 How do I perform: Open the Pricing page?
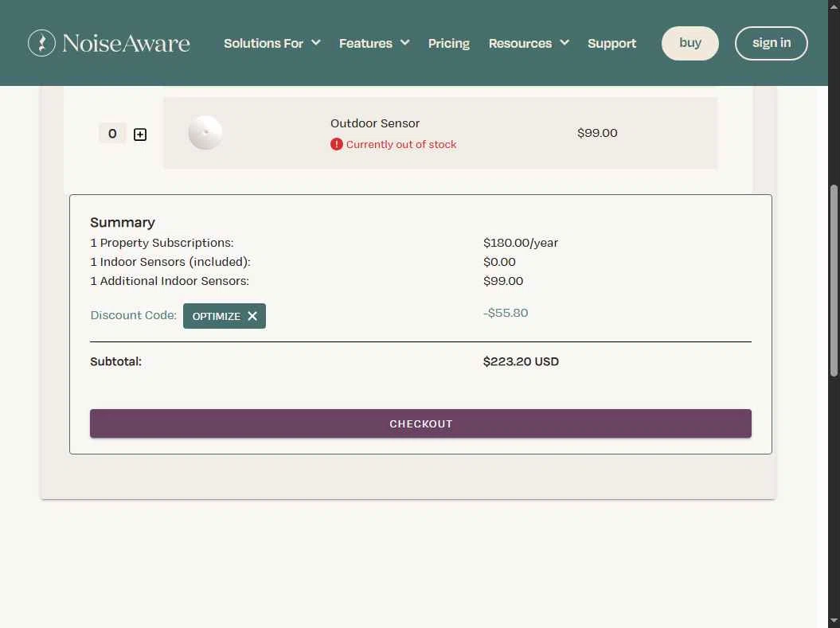[x=449, y=43]
